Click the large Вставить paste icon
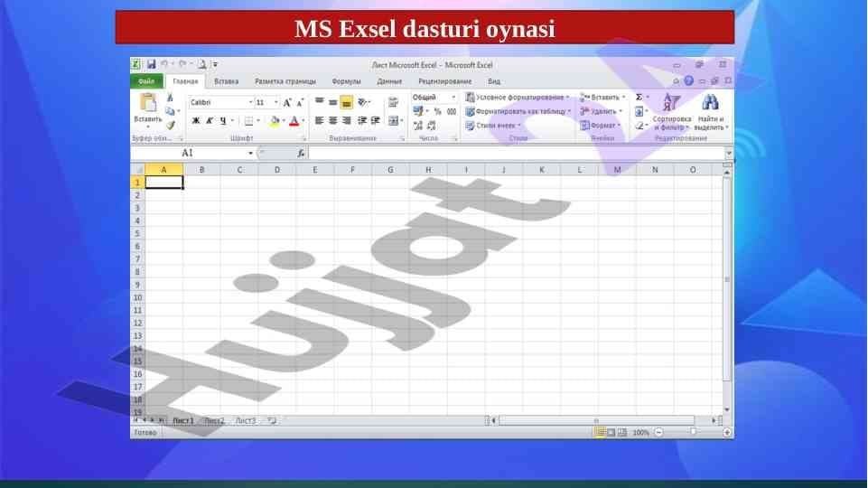The height and width of the screenshot is (488, 868). point(148,102)
